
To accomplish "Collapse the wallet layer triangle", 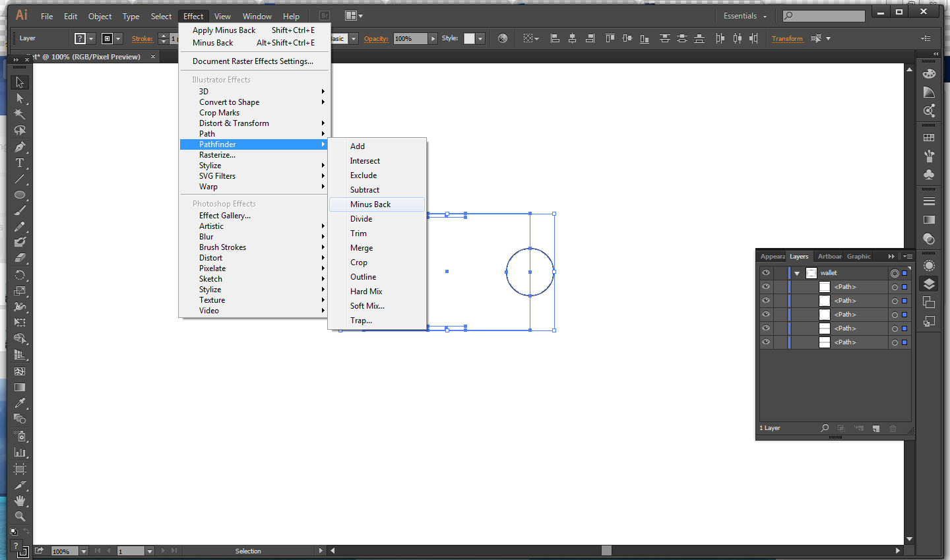I will (x=797, y=273).
